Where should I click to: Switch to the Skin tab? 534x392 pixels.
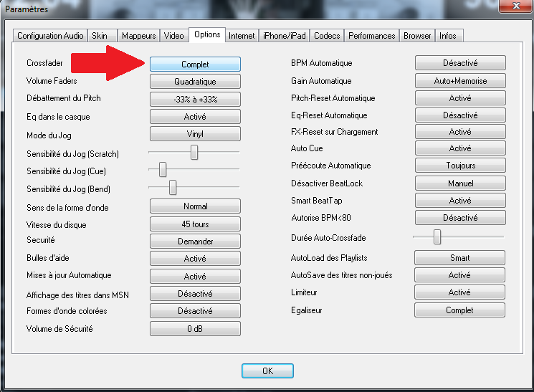pos(102,36)
